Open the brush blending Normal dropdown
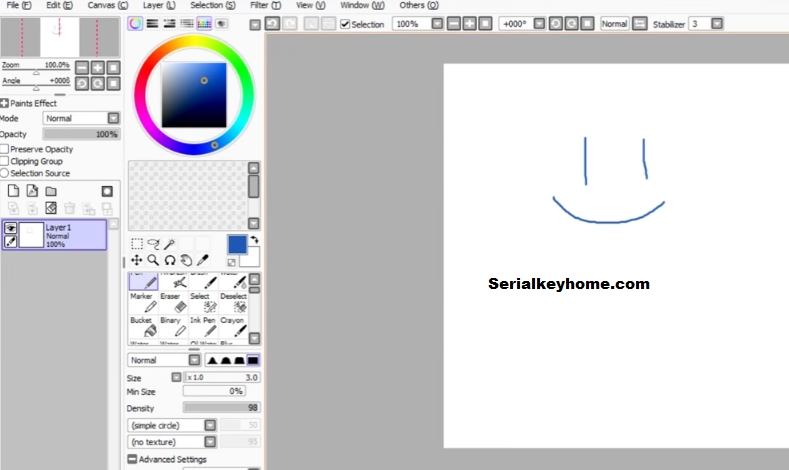This screenshot has width=789, height=470. coord(194,360)
